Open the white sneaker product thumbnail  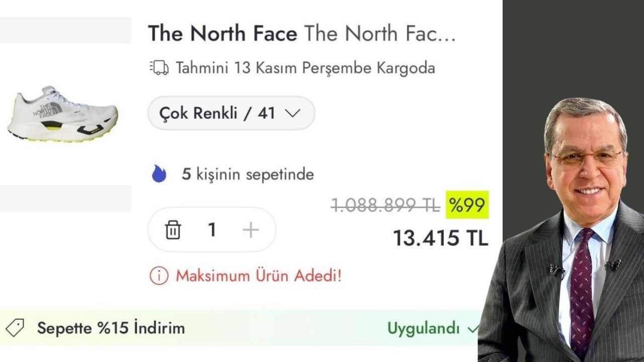coord(63,115)
